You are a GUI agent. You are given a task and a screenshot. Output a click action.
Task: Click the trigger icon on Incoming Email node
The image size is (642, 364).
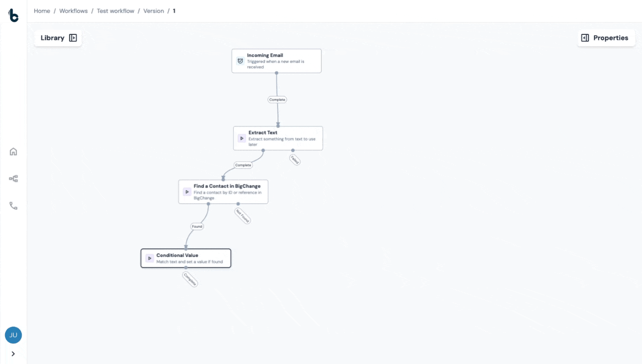click(240, 61)
